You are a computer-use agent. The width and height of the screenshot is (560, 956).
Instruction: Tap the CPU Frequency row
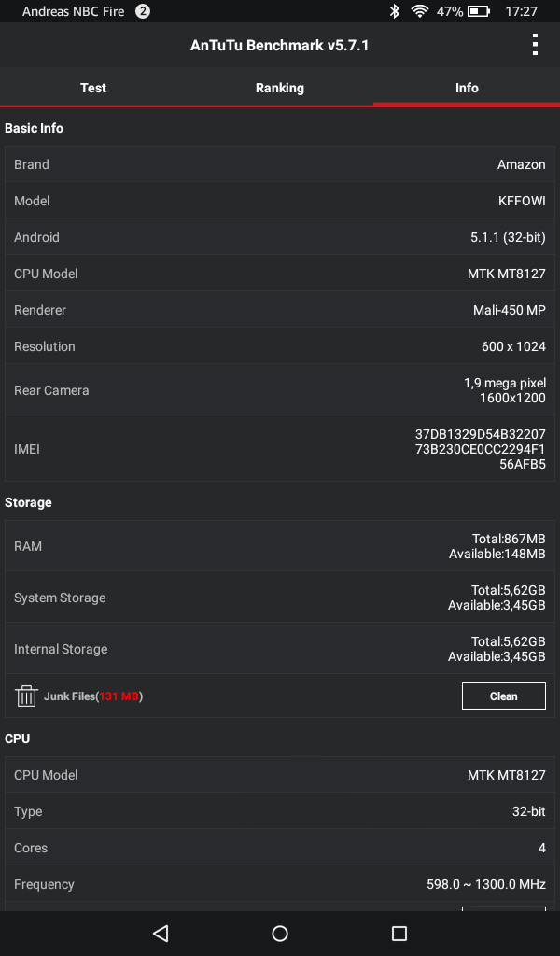(280, 884)
